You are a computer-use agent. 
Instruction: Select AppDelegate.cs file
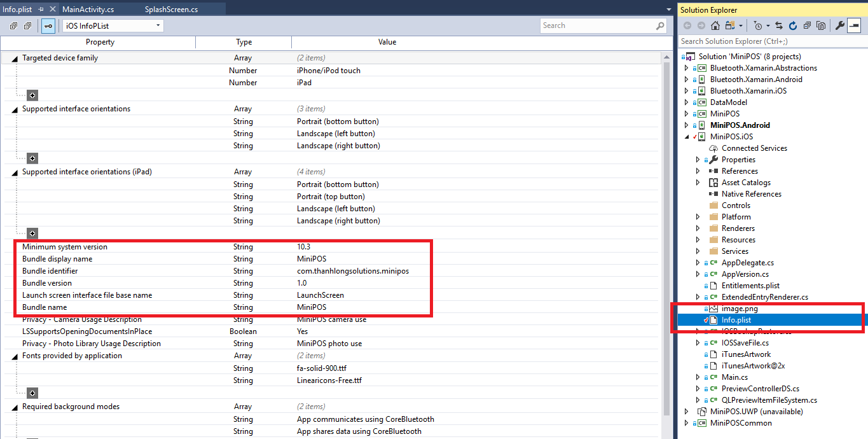tap(747, 263)
